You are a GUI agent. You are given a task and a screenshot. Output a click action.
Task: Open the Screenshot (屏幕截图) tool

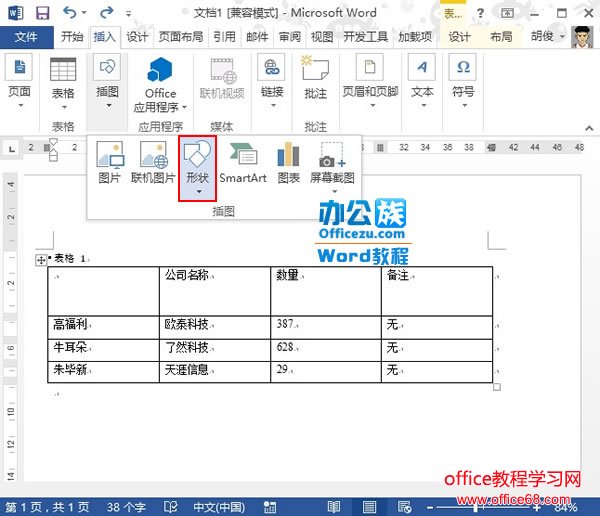[x=332, y=167]
